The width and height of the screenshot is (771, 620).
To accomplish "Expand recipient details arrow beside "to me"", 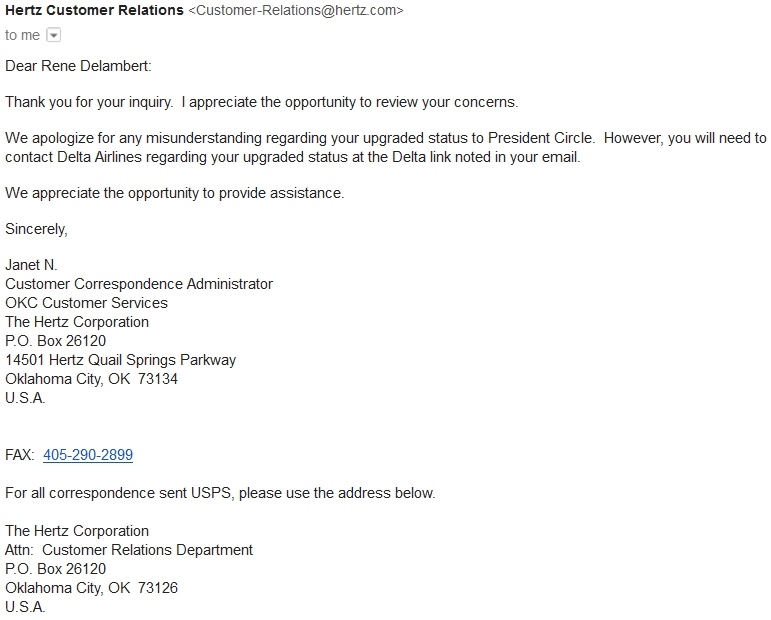I will pyautogui.click(x=53, y=35).
